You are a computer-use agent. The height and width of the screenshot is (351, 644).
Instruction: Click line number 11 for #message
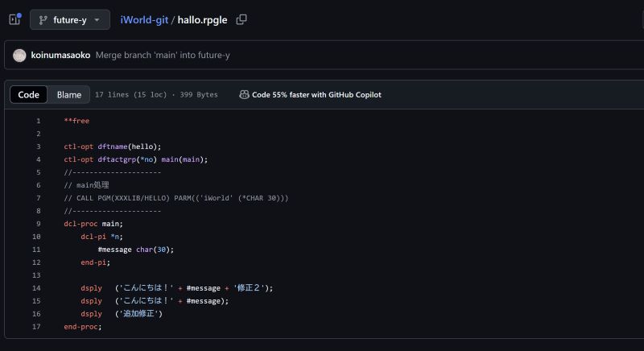click(x=36, y=250)
